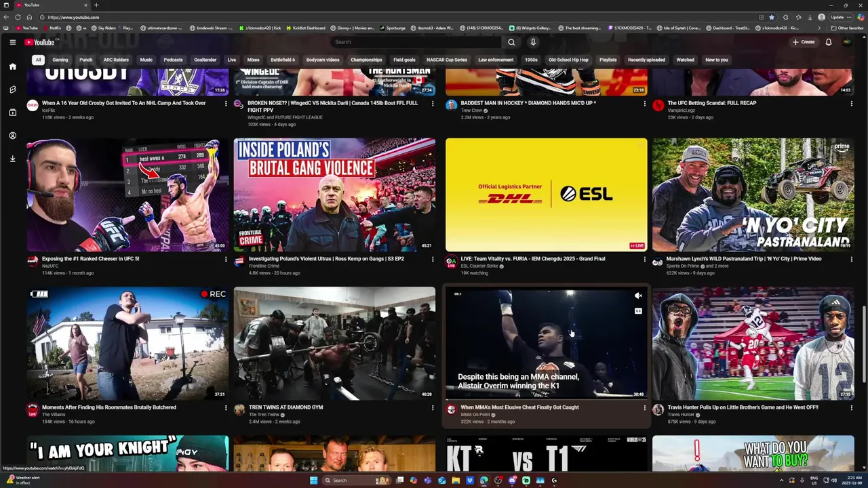This screenshot has width=868, height=488.
Task: Open the account avatar menu
Action: click(x=847, y=42)
